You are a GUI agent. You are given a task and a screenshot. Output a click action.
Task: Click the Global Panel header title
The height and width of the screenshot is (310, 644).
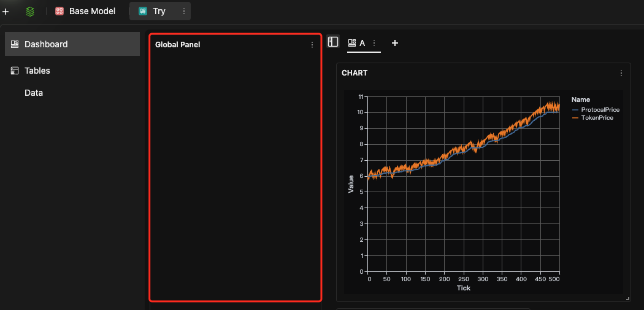(x=177, y=45)
